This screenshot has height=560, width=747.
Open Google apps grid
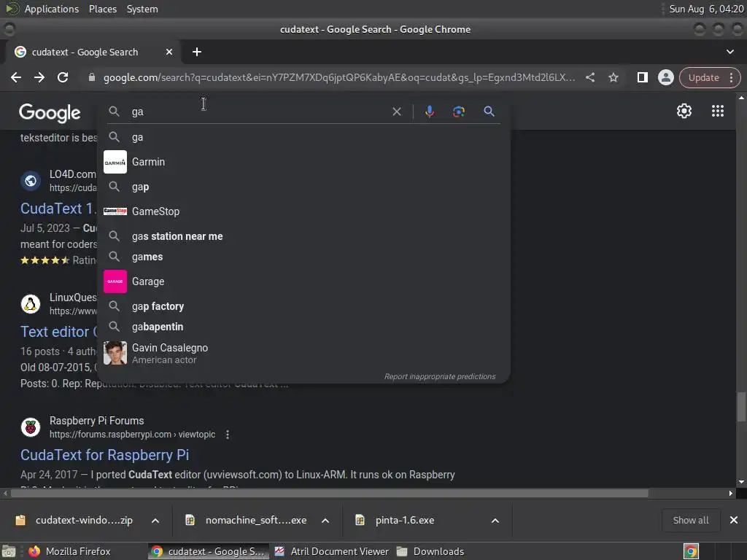(718, 111)
